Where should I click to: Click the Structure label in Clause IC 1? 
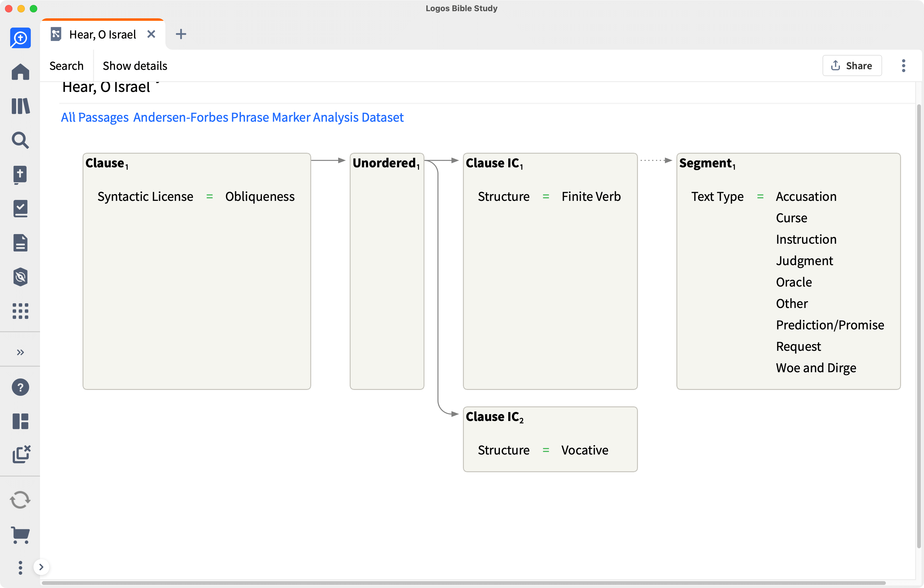pos(504,196)
